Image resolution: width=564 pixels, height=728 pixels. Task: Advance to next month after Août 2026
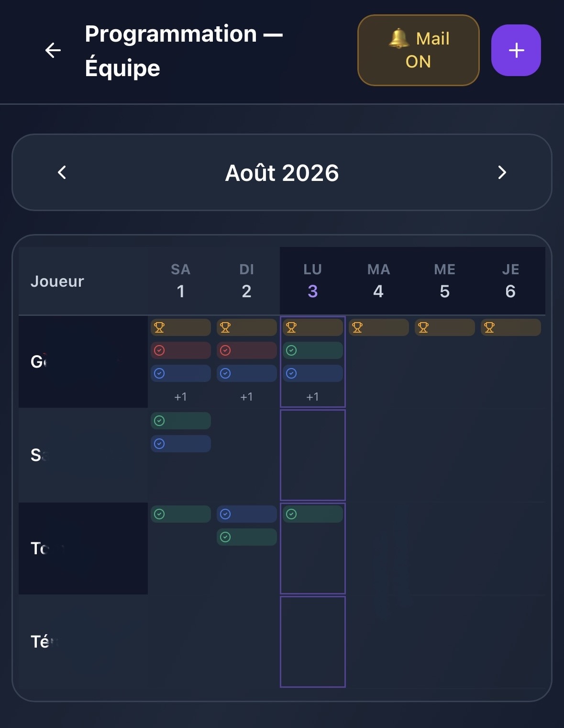pos(502,172)
